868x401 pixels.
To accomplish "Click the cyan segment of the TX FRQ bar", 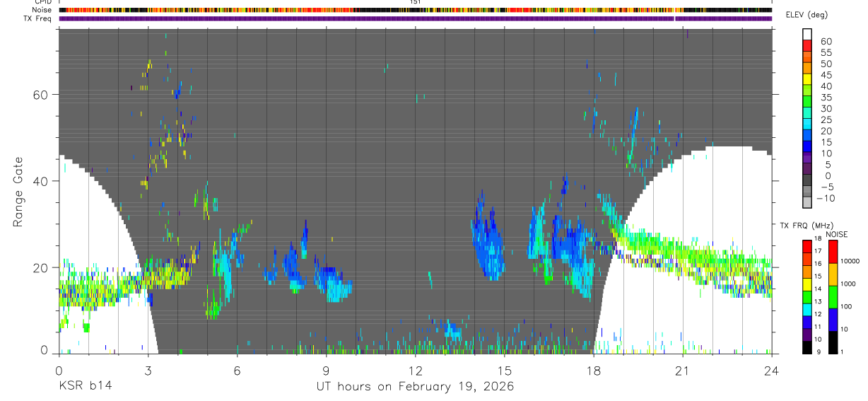I will point(807,309).
